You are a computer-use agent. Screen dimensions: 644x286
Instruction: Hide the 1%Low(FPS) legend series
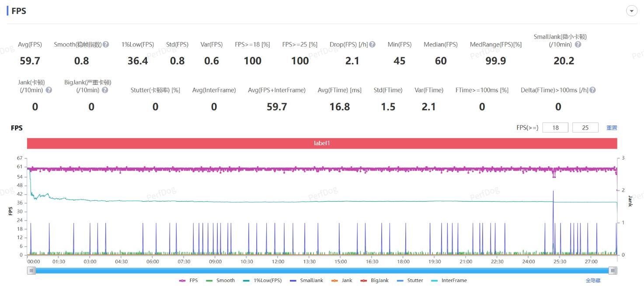(262, 280)
